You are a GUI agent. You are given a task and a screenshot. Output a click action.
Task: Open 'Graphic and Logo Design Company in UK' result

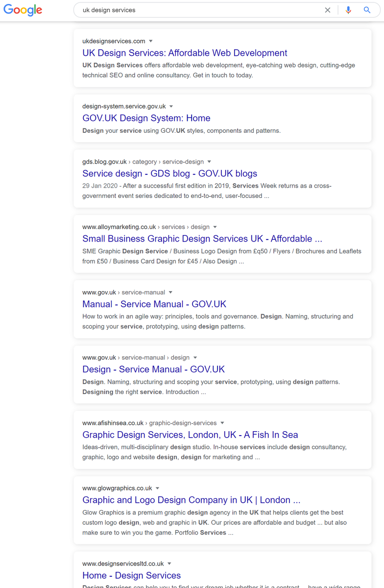[192, 500]
